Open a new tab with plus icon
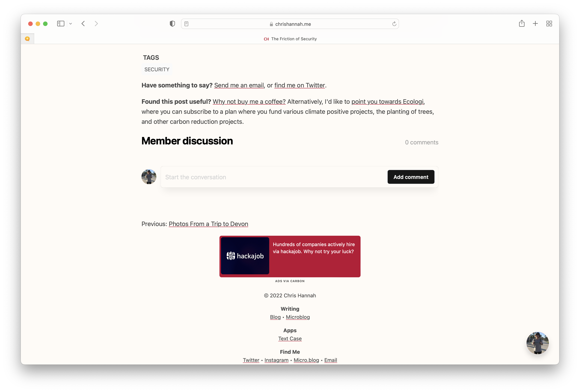Screen dimensions: 580x392 tap(535, 24)
